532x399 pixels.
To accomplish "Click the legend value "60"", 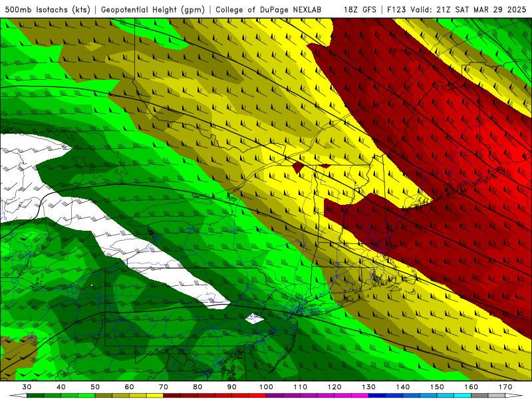I will coord(129,387).
